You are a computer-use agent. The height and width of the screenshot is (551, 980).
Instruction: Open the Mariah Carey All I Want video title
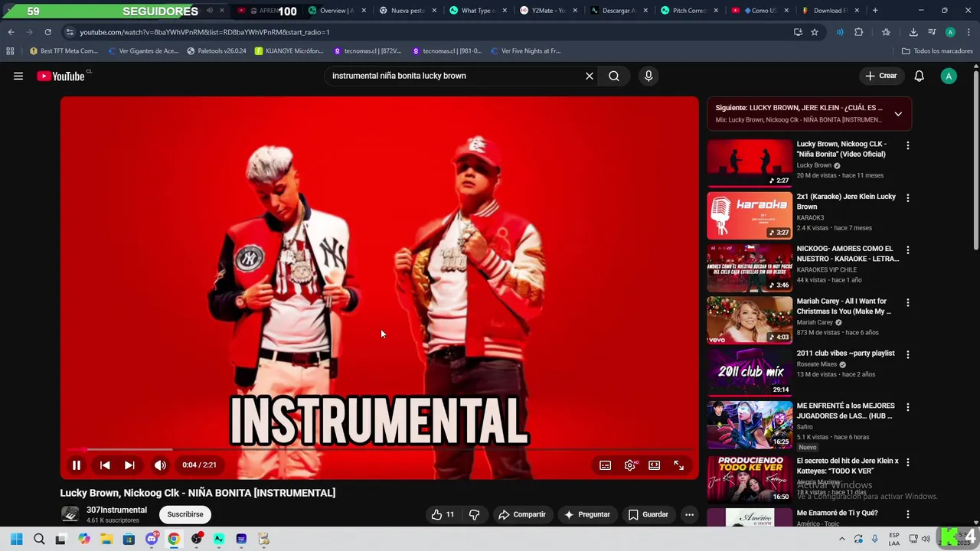(843, 306)
